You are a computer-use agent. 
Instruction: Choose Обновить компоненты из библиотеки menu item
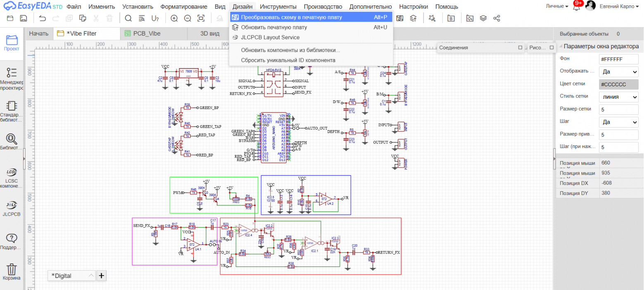[290, 50]
